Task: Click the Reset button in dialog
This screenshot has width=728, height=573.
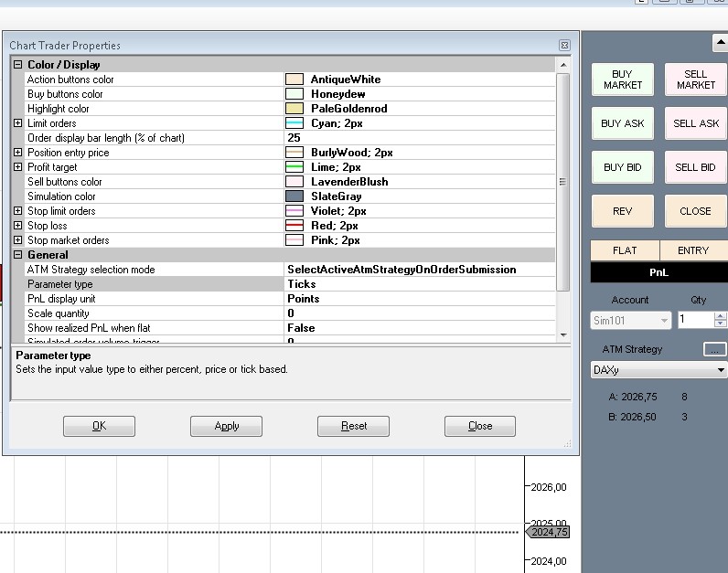Action: tap(353, 426)
